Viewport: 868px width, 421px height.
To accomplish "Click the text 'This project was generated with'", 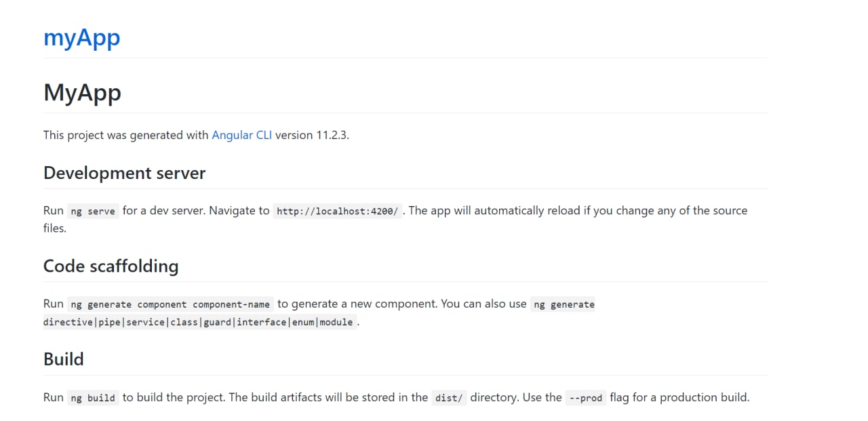I will click(126, 135).
